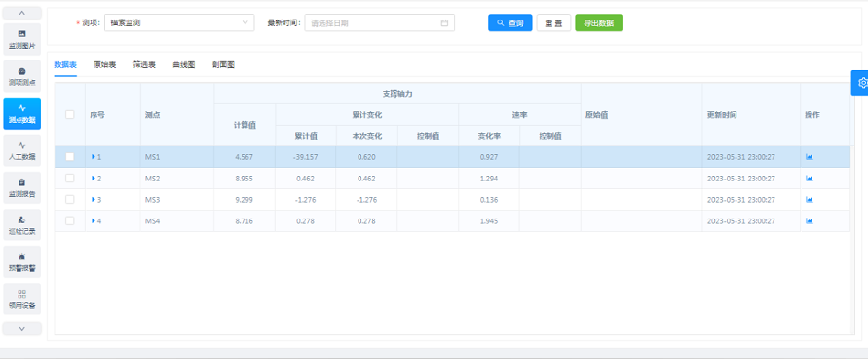The height and width of the screenshot is (359, 868).
Task: Tick the checkbox for row MS1
Action: point(70,157)
